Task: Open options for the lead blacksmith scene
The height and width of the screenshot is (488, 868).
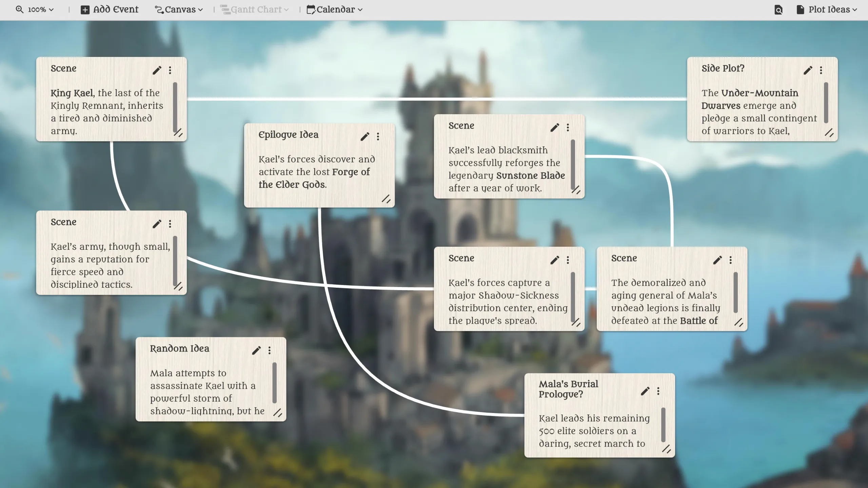Action: (568, 127)
